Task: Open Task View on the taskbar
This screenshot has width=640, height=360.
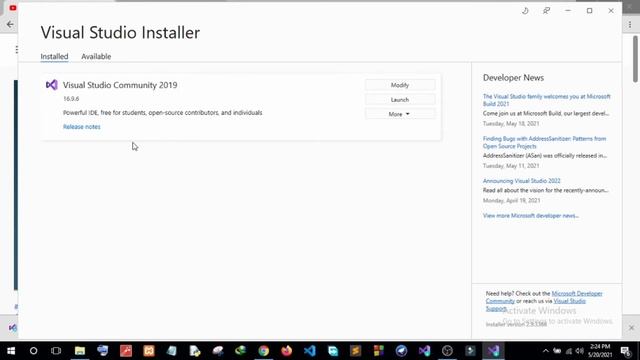Action: pyautogui.click(x=56, y=351)
